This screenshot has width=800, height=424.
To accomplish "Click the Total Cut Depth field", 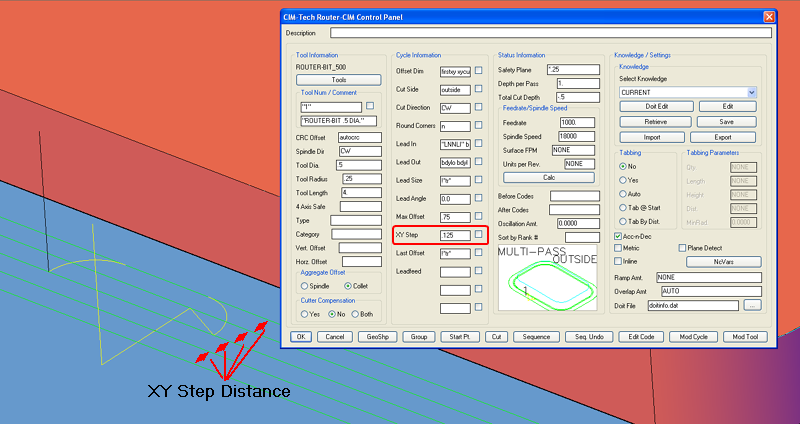I will point(578,97).
